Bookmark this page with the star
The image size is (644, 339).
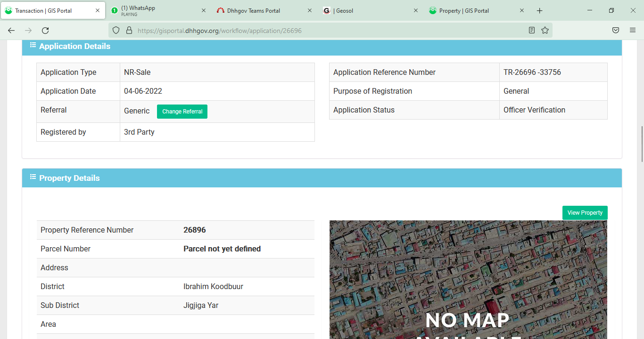pos(545,30)
